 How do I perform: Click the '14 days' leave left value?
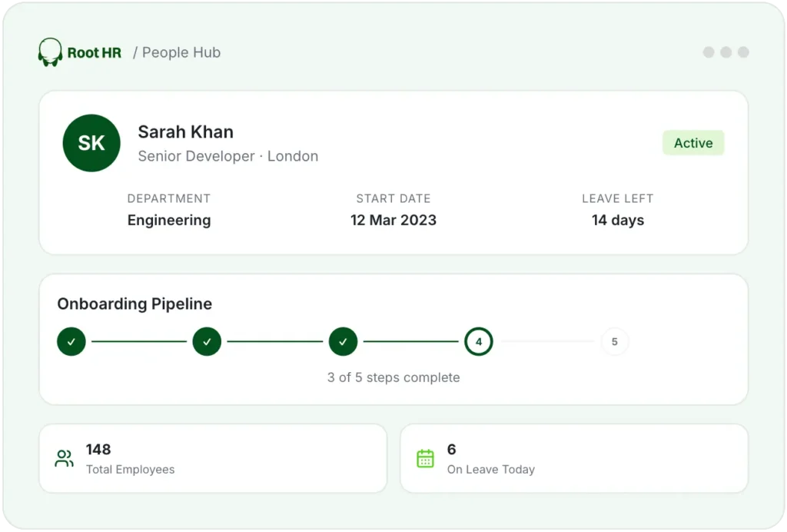(618, 220)
